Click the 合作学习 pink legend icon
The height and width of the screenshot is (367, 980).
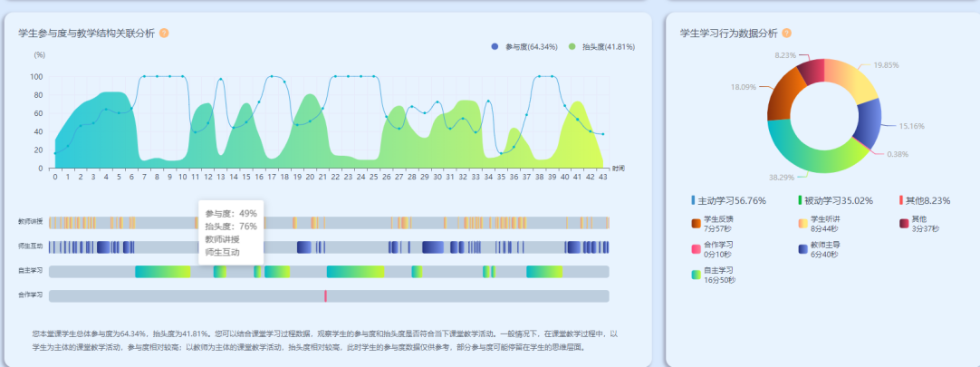(696, 248)
